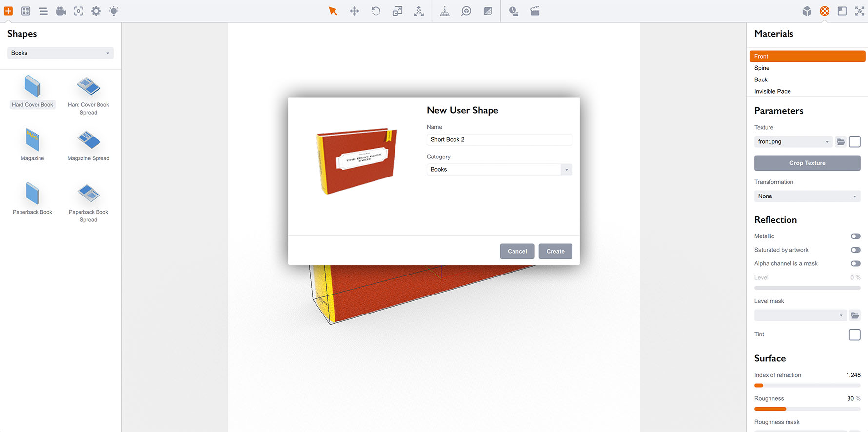Activate the move tool in toolbar
The width and height of the screenshot is (868, 432).
tap(355, 11)
